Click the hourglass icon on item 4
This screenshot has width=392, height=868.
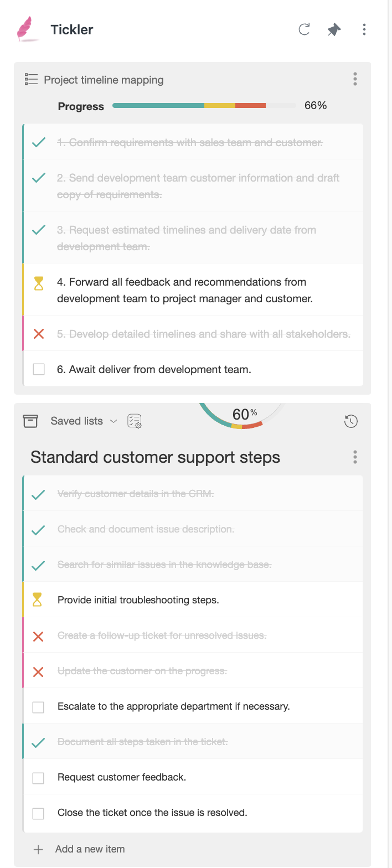click(x=38, y=285)
